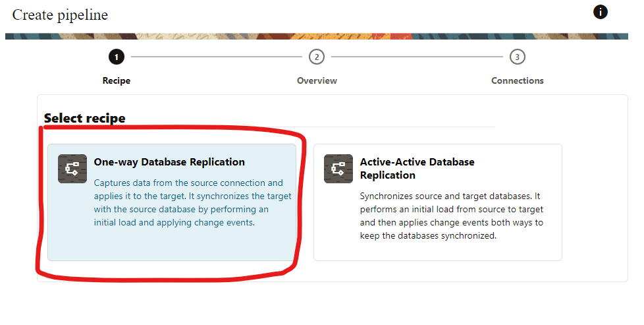644x325 pixels.
Task: Click the progress line between steps 1 and 2
Action: pos(216,57)
